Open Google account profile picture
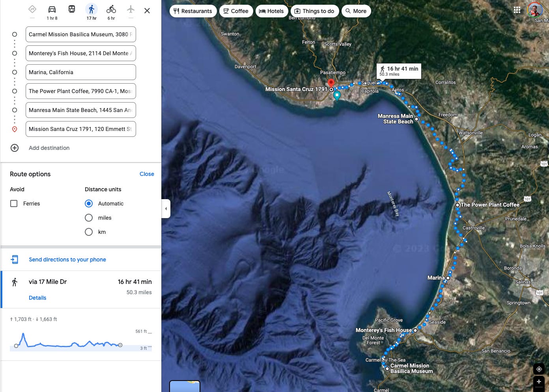This screenshot has width=549, height=392. [535, 10]
